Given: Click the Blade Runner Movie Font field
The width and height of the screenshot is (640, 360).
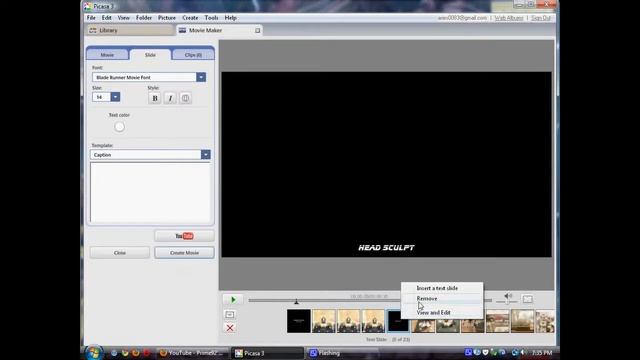Looking at the screenshot, I should pos(144,77).
